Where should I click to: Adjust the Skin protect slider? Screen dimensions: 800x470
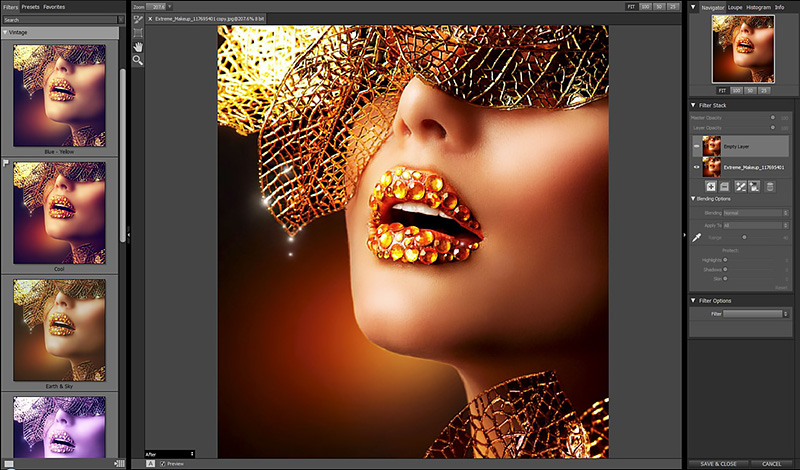point(725,279)
